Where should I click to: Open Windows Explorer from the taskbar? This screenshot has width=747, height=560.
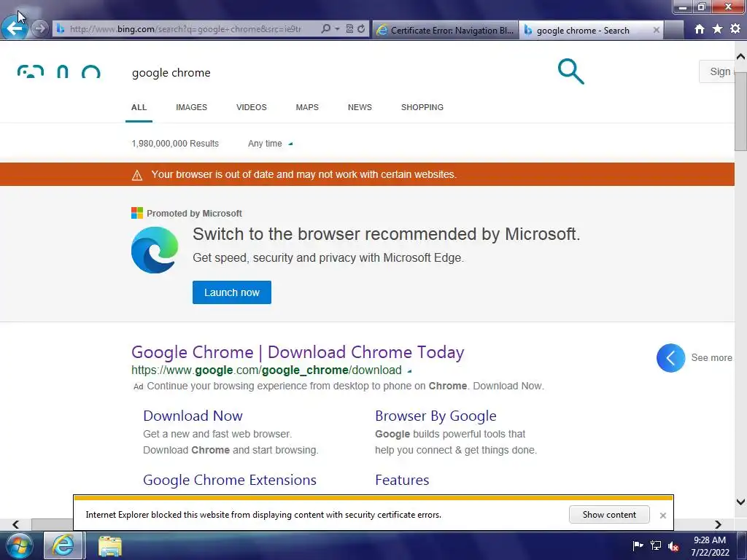click(x=110, y=546)
